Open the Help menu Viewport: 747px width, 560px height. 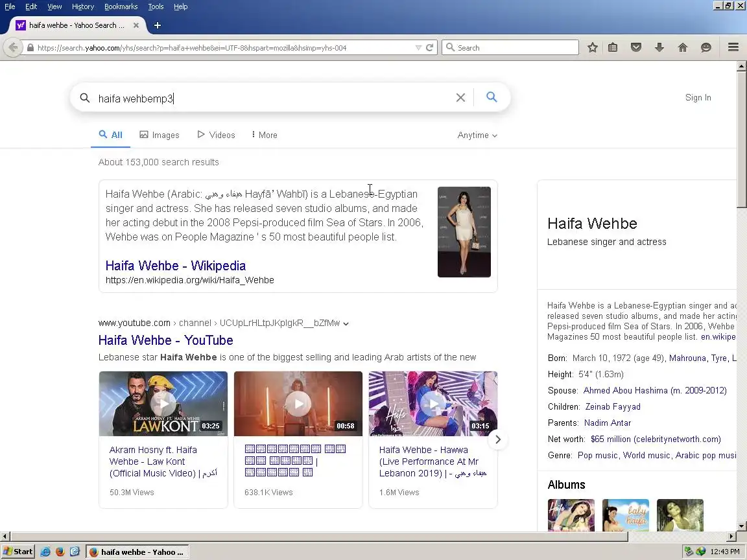pyautogui.click(x=180, y=6)
